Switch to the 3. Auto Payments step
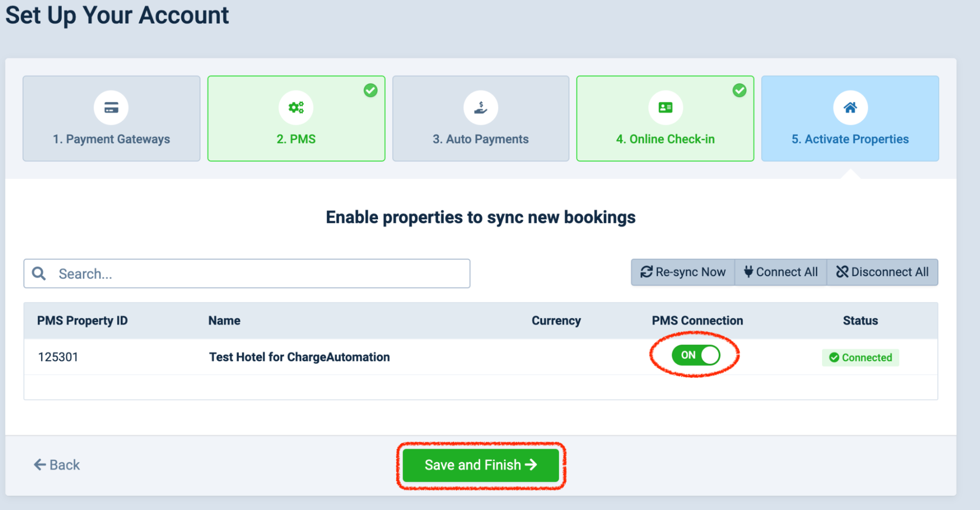Screen dimensions: 980x510 (480, 139)
